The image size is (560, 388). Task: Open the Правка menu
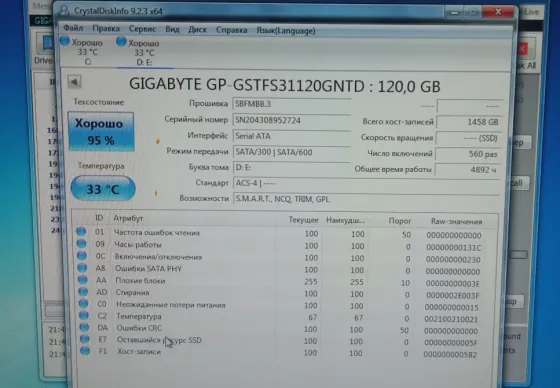pyautogui.click(x=106, y=29)
